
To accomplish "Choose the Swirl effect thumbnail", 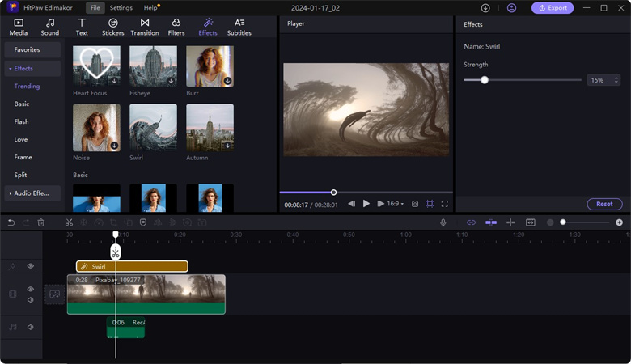I will [x=153, y=128].
